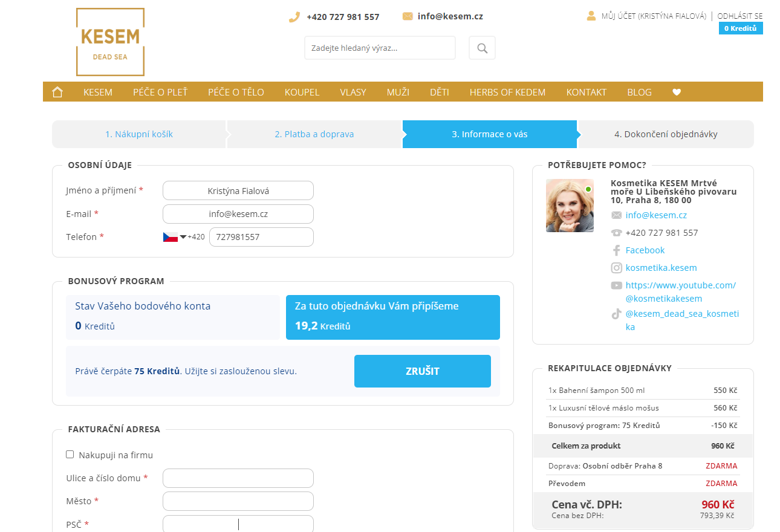Select step 3. Informace o vás
This screenshot has height=532, width=780.
pos(490,134)
